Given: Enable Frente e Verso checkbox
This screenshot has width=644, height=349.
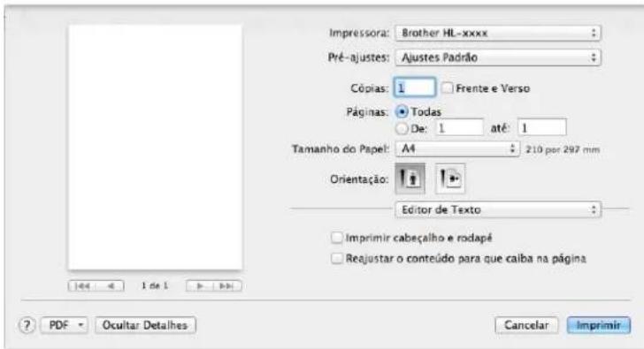Looking at the screenshot, I should pos(448,88).
